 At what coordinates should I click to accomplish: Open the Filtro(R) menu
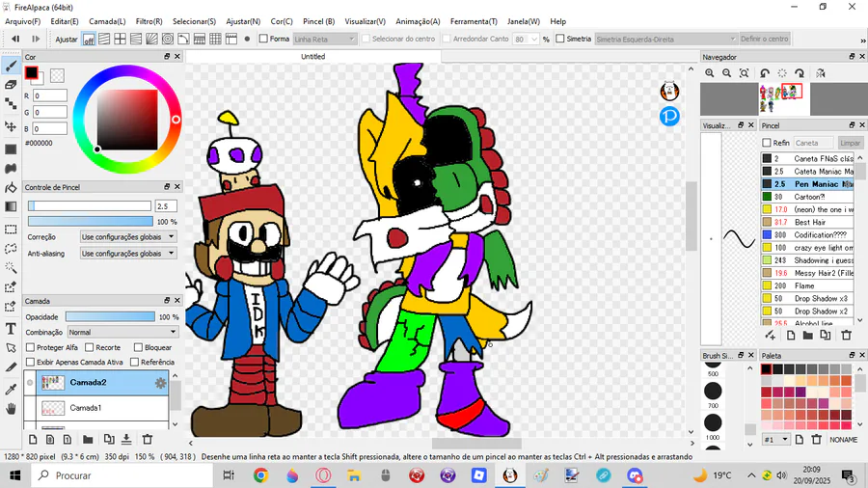pyautogui.click(x=149, y=21)
